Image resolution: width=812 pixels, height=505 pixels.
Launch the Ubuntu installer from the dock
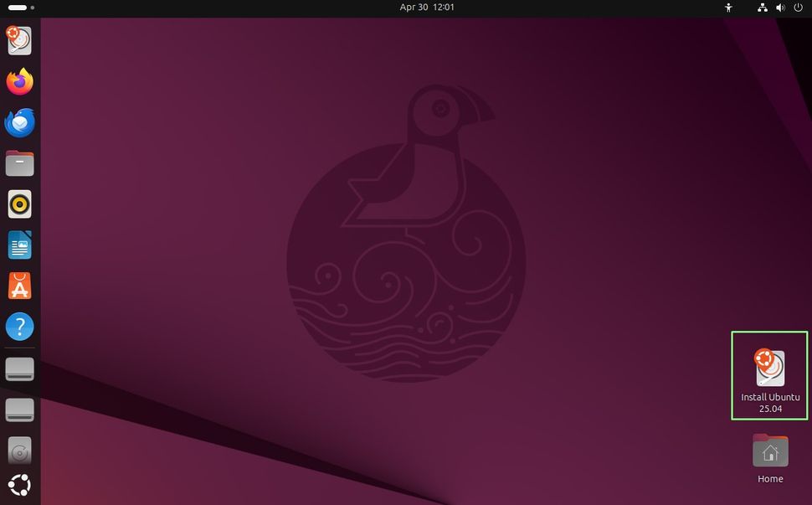(19, 39)
